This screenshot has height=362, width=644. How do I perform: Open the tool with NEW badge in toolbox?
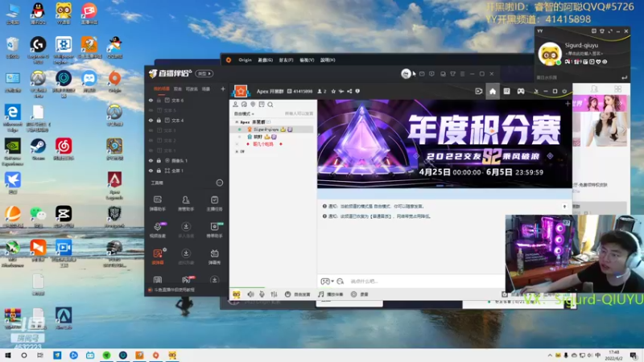(214, 230)
